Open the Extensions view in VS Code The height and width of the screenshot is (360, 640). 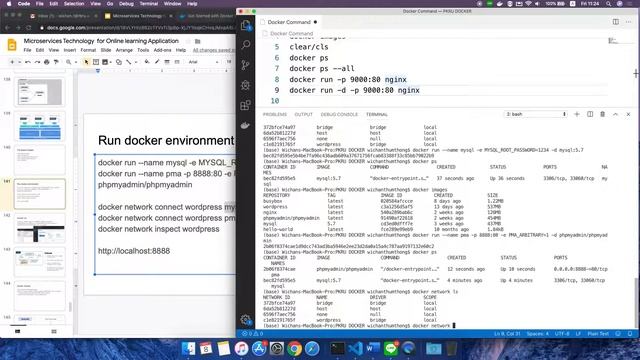[x=245, y=105]
